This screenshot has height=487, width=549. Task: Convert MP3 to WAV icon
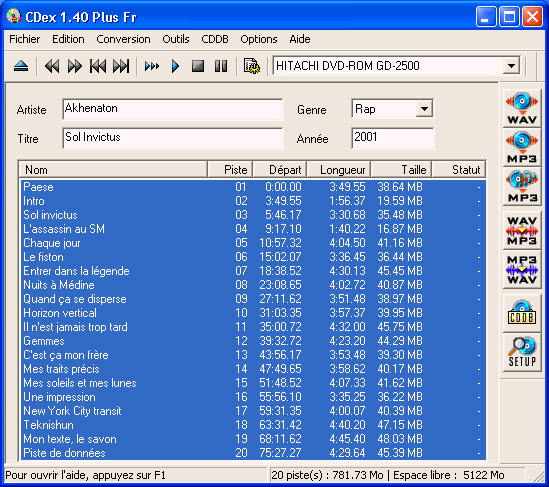point(522,270)
